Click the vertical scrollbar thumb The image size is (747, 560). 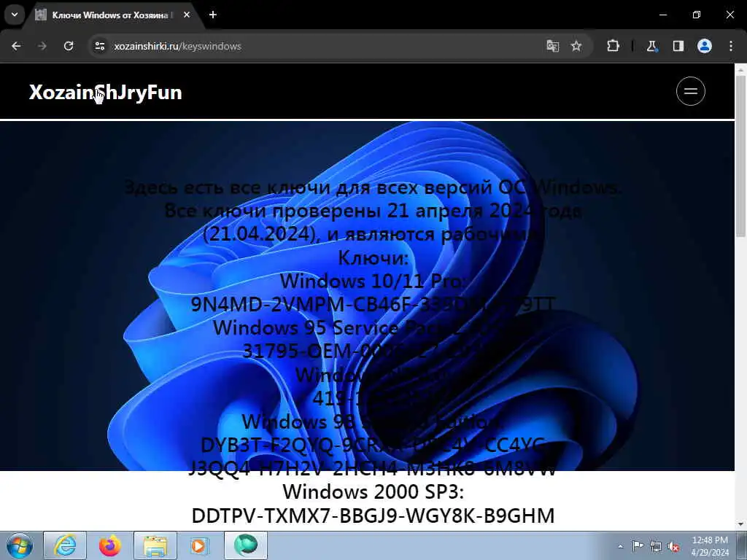coord(740,155)
